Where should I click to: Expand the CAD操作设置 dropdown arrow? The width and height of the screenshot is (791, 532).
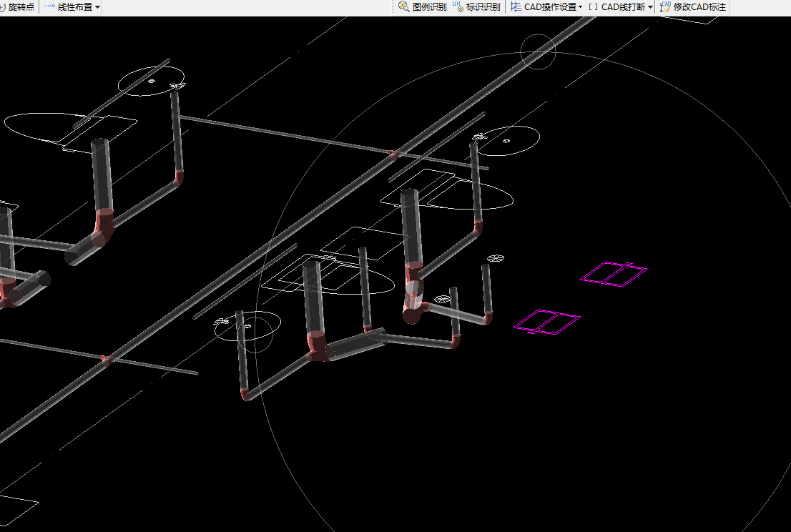580,7
